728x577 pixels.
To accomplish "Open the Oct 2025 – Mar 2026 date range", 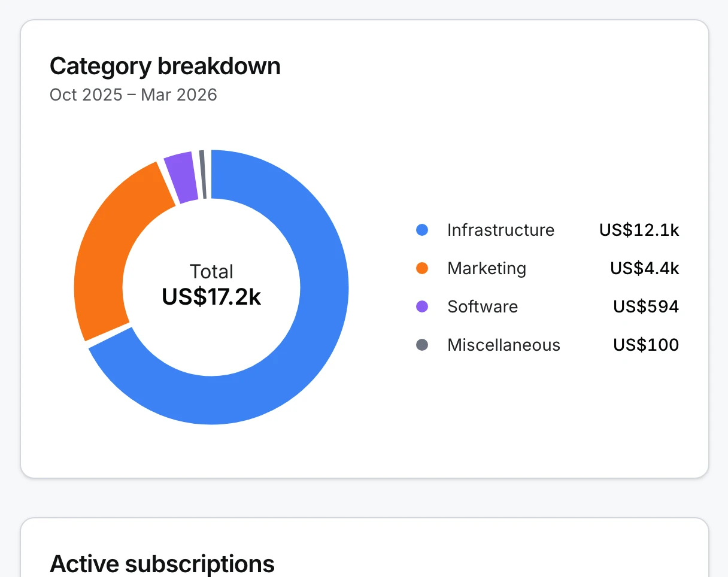I will tap(134, 95).
